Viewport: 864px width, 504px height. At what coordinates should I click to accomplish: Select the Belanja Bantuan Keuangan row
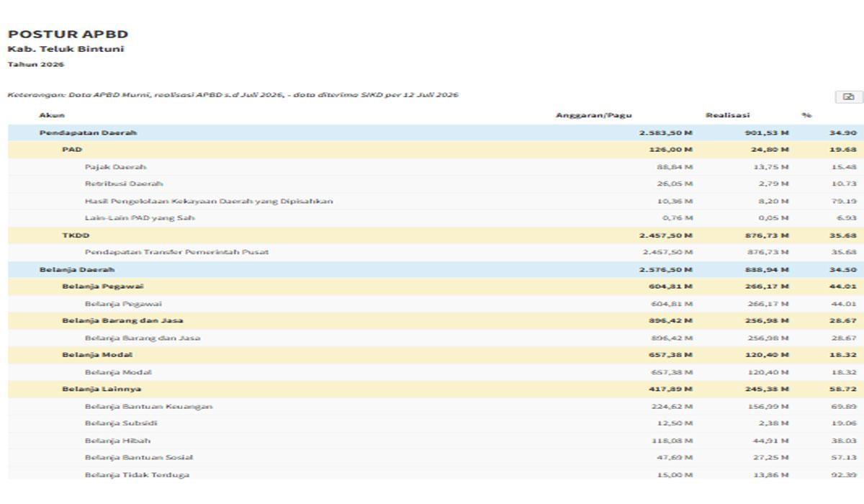click(436, 406)
